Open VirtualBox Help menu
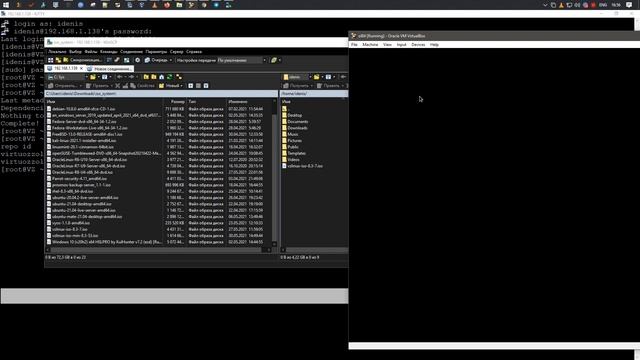This screenshot has height=360, width=640. [x=434, y=44]
